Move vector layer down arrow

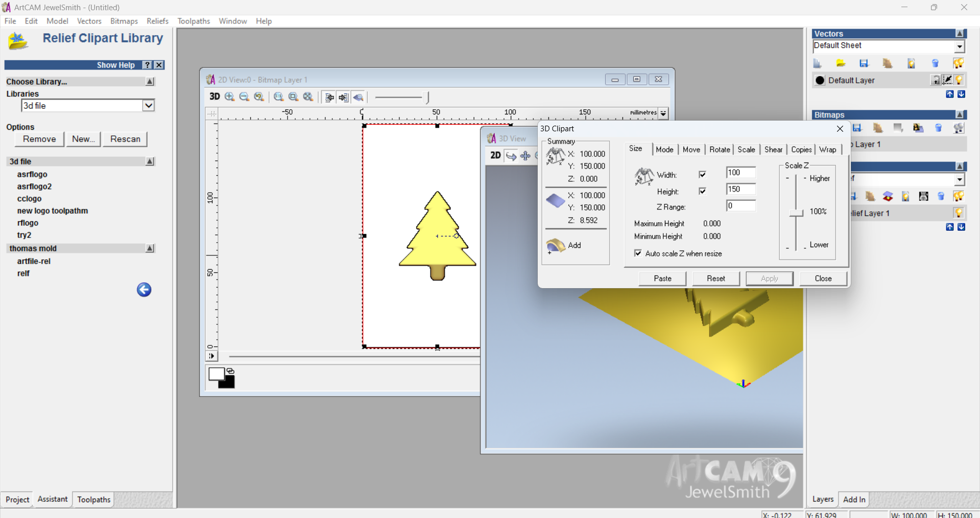(961, 94)
